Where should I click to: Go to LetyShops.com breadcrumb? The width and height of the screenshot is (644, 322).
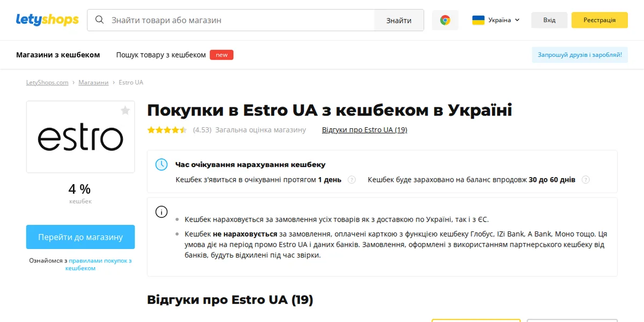tap(47, 83)
